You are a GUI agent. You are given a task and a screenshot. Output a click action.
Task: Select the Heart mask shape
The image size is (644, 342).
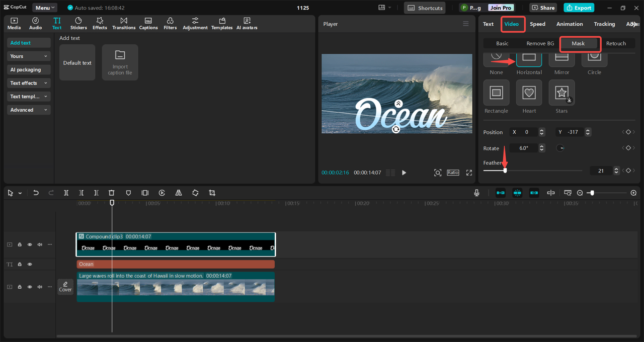pyautogui.click(x=529, y=93)
